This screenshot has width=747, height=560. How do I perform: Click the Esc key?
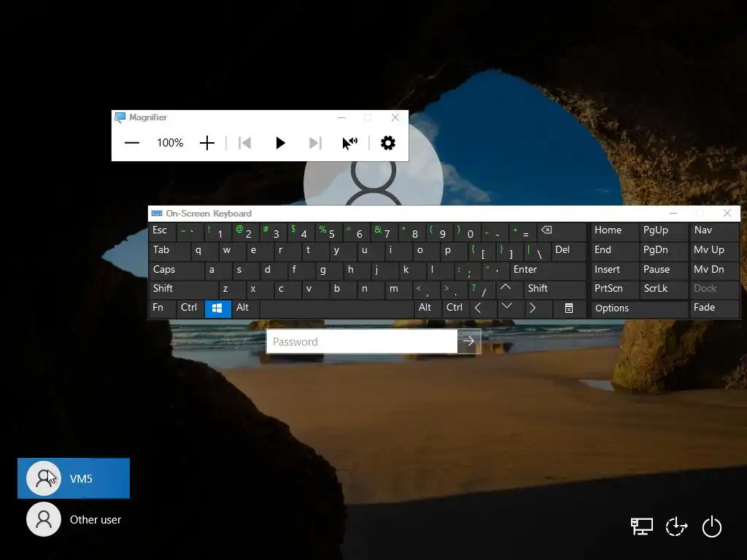(162, 232)
